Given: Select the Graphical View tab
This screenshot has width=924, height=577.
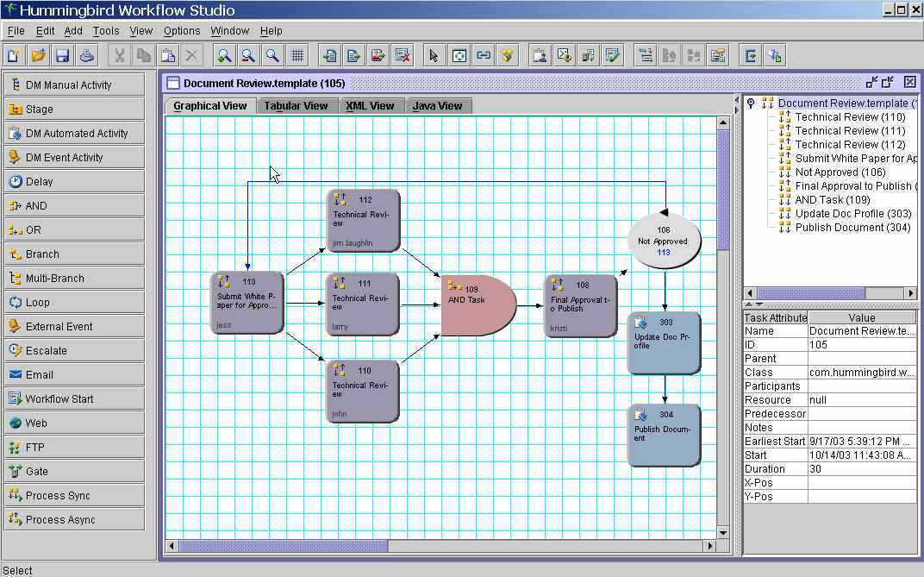Looking at the screenshot, I should pos(210,106).
